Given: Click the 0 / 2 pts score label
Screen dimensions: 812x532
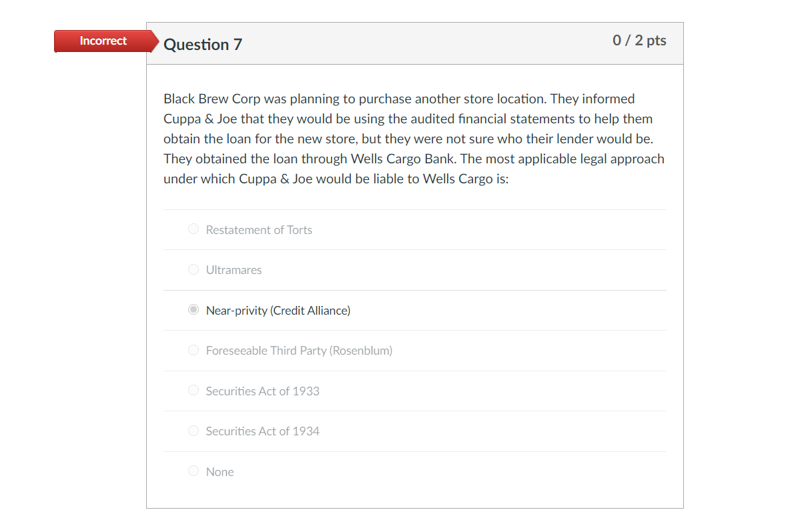Looking at the screenshot, I should pos(640,40).
